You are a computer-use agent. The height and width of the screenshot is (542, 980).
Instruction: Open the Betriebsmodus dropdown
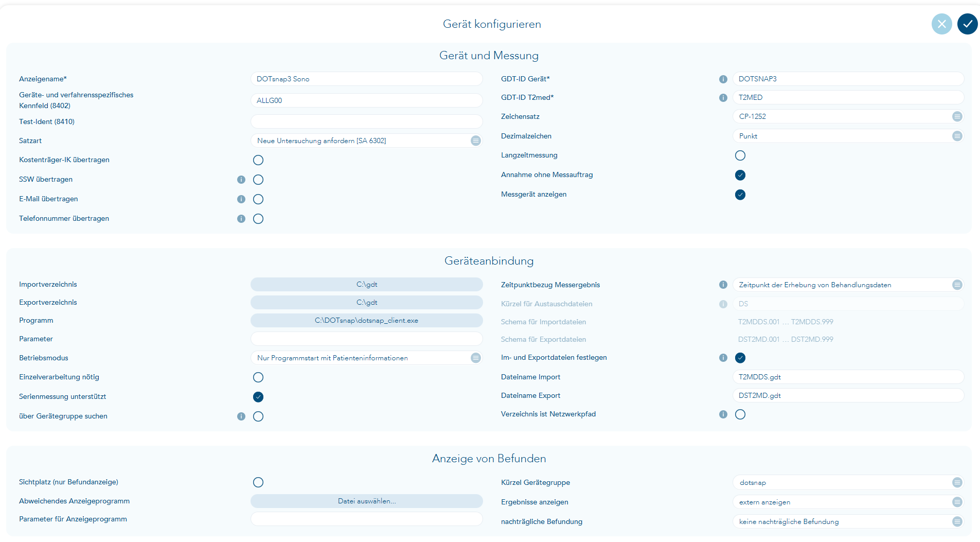[475, 358]
